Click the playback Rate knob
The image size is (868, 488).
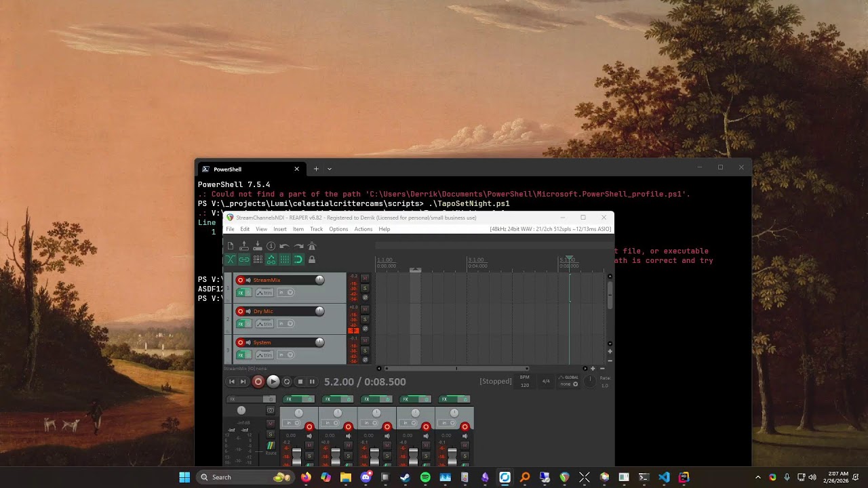(590, 382)
